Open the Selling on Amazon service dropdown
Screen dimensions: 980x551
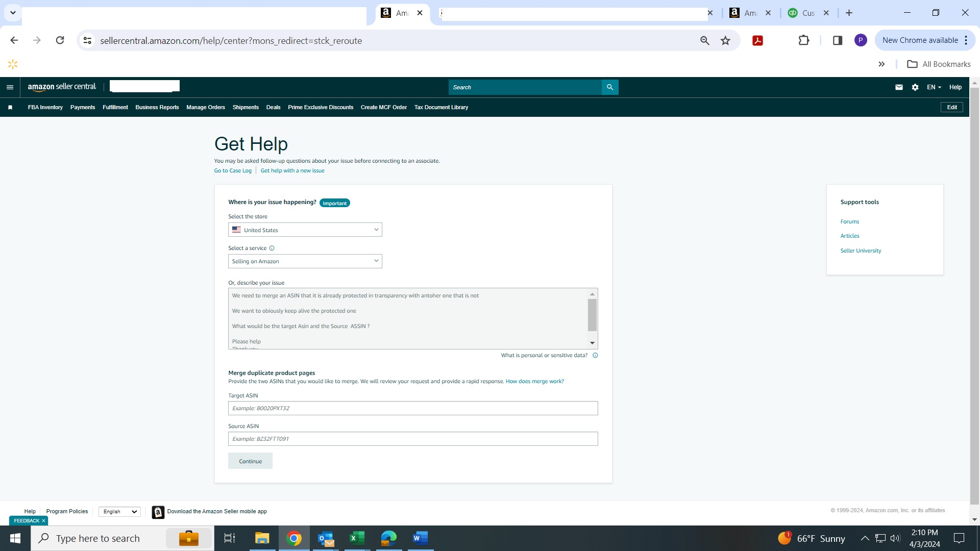(305, 261)
